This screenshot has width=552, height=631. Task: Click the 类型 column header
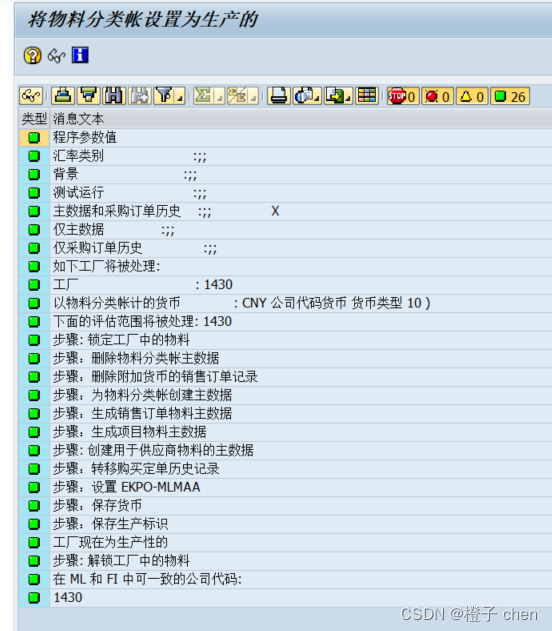pyautogui.click(x=34, y=119)
